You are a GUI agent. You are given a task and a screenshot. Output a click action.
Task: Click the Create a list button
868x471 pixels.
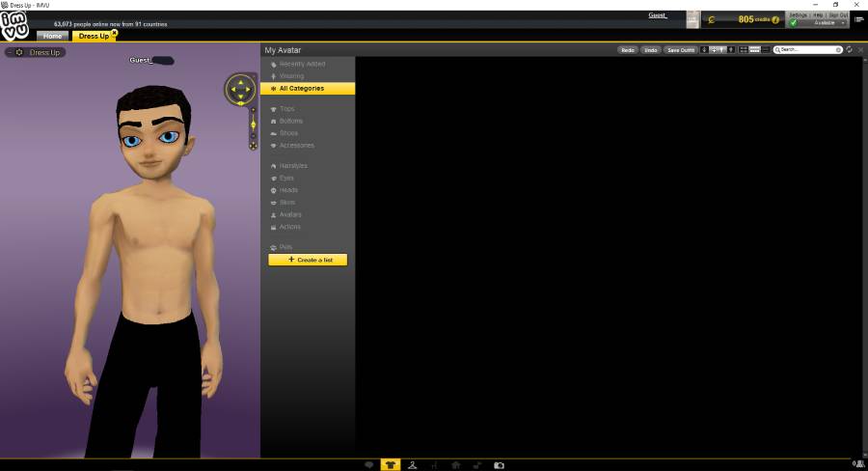308,260
